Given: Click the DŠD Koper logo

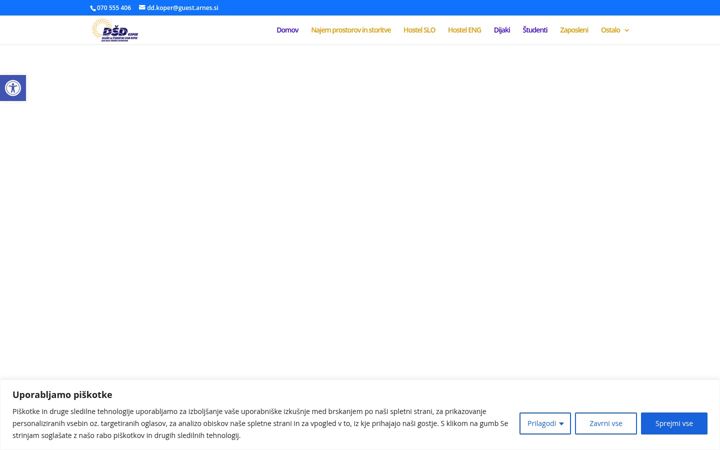Looking at the screenshot, I should pyautogui.click(x=115, y=30).
